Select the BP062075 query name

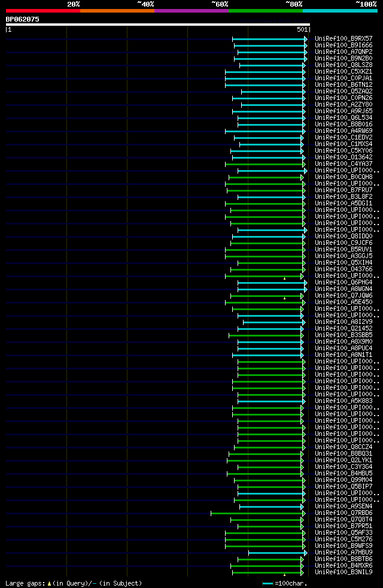tap(23, 19)
